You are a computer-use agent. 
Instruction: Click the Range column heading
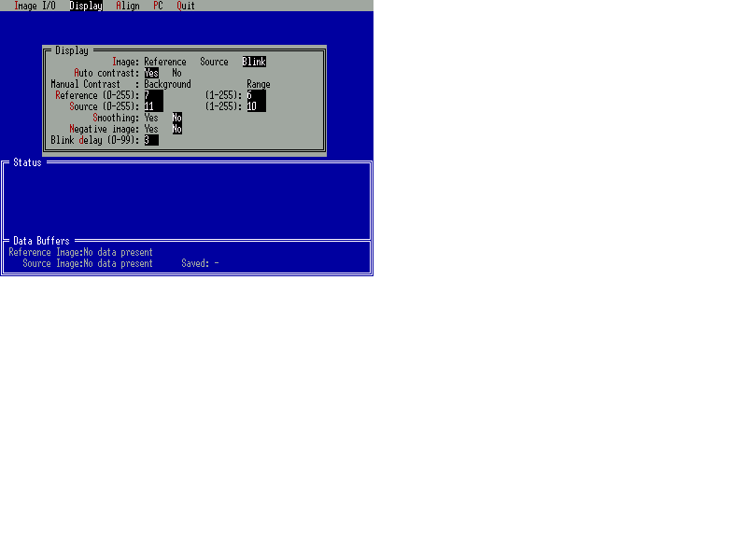coord(259,84)
